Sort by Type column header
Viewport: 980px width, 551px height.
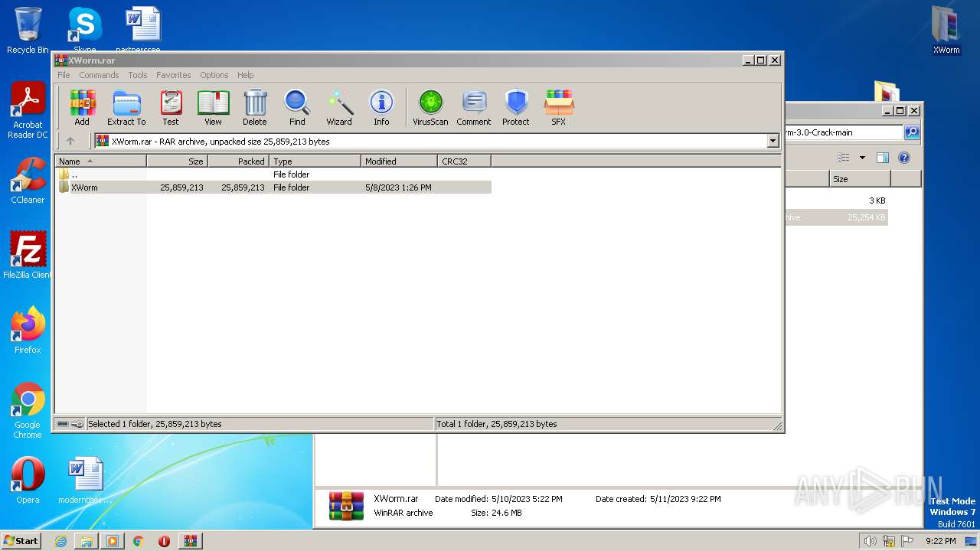click(315, 161)
